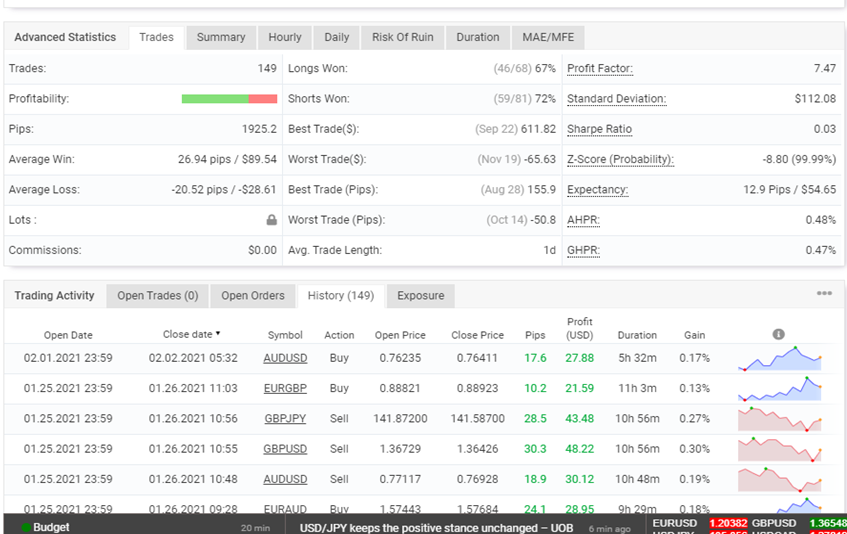
Task: Open the USD/JPY UOB news headline
Action: (x=436, y=528)
